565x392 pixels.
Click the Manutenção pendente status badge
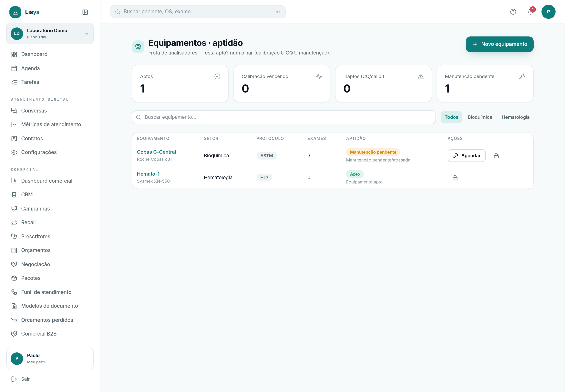(x=373, y=152)
